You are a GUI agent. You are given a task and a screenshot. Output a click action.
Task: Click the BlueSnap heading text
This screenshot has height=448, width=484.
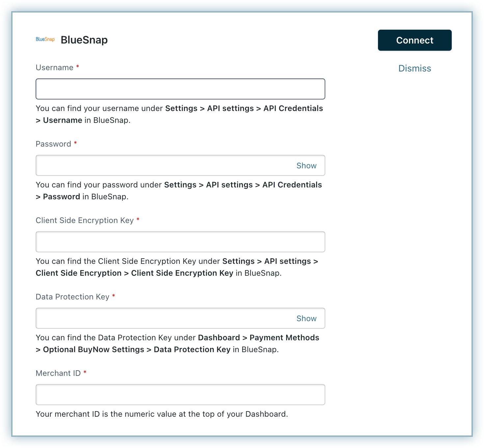[x=84, y=40]
